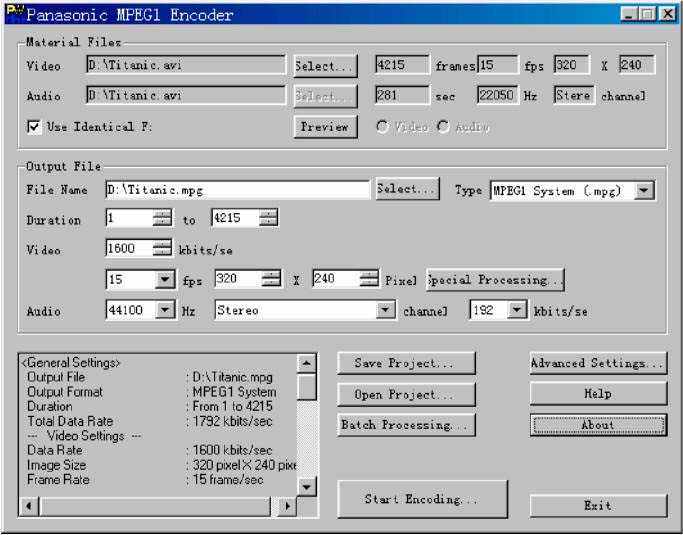Select the Audio preview radio button

click(x=443, y=127)
